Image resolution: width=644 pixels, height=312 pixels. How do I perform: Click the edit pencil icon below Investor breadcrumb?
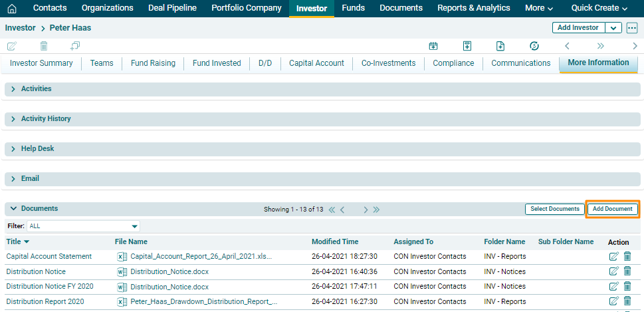12,46
